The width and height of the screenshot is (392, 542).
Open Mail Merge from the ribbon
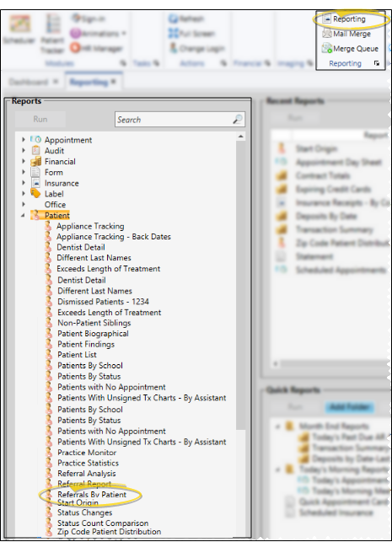coord(346,34)
